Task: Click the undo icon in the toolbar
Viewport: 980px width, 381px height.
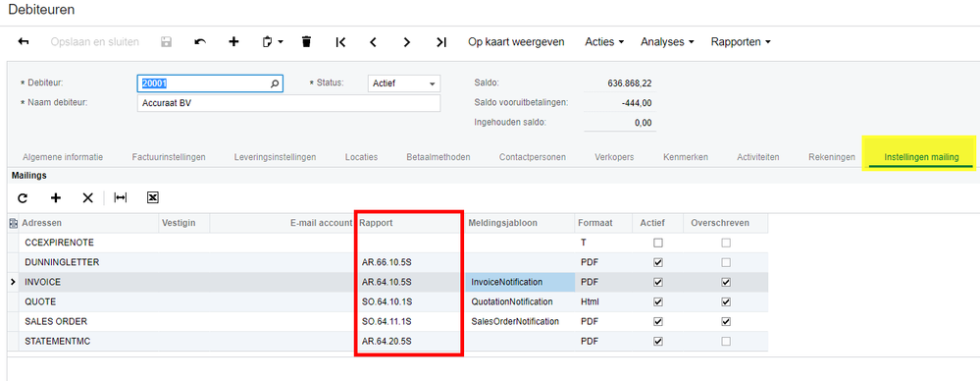Action: [x=200, y=42]
